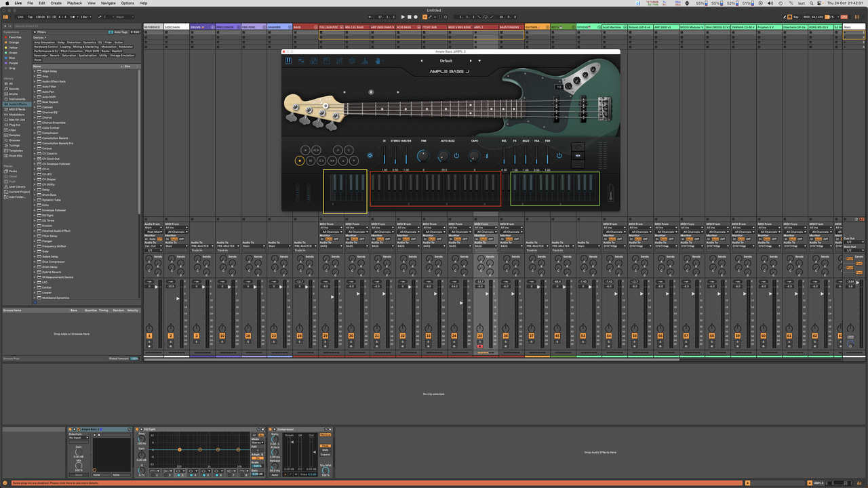Open the Options menu

[x=127, y=3]
